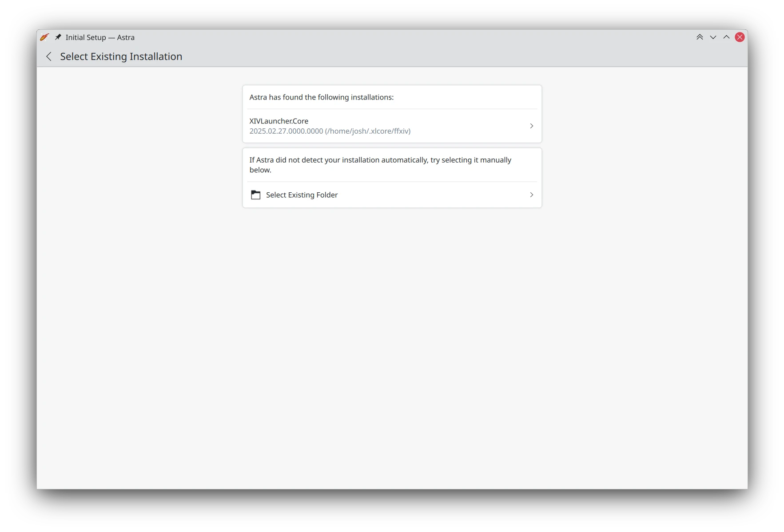The height and width of the screenshot is (532, 784).
Task: Click the 'Initial Setup — Astra' window title
Action: point(100,37)
